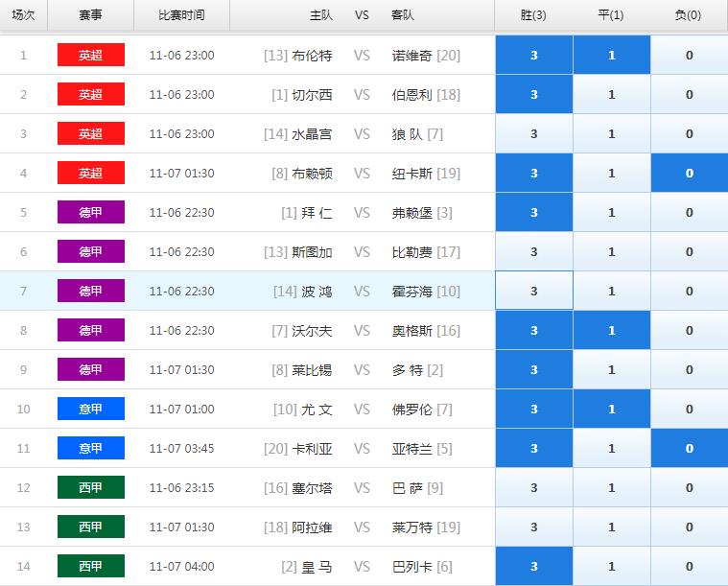Click match time 11-07 04:00
This screenshot has height=586, width=728.
(181, 567)
